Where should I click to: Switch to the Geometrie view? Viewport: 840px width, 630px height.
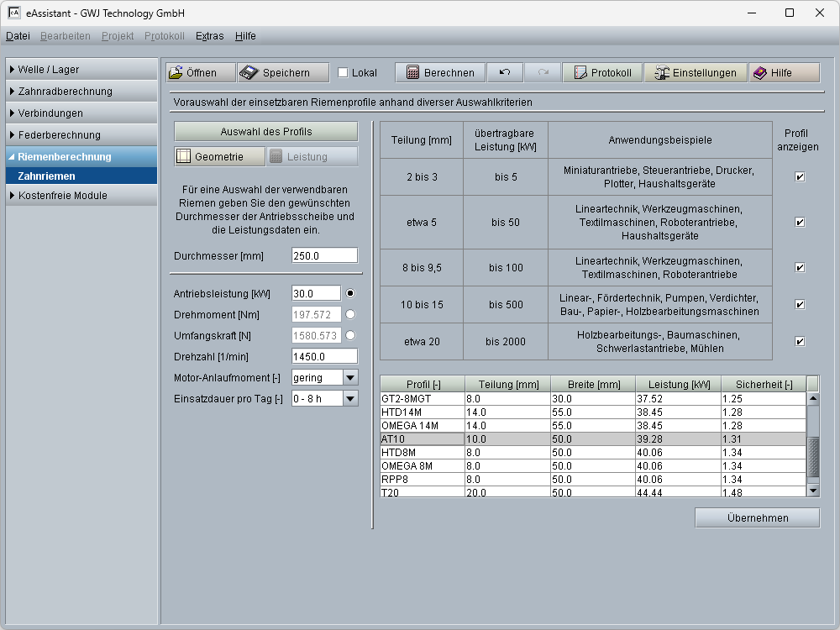[219, 156]
